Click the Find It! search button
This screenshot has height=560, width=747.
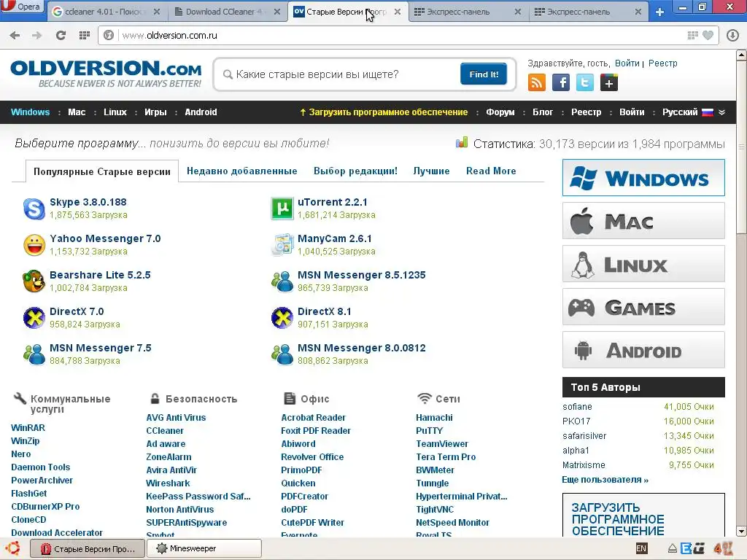click(484, 74)
